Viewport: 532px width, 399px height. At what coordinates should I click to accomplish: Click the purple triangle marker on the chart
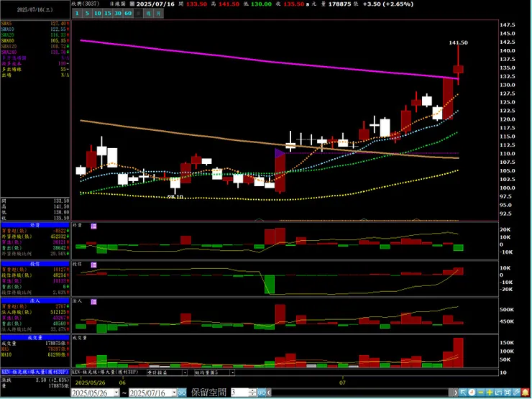[x=279, y=153]
